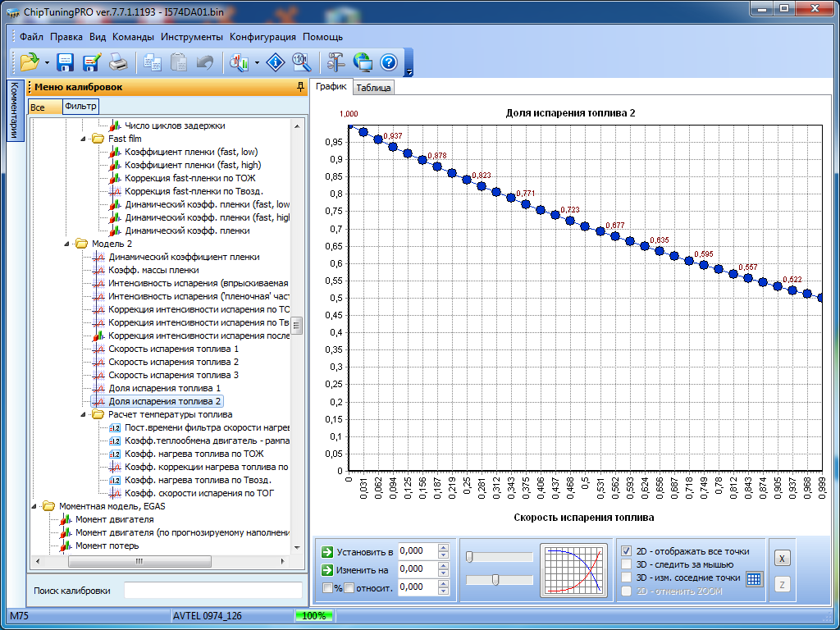Viewport: 840px width, 630px height.
Task: Click the Print icon in toolbar
Action: [x=118, y=62]
